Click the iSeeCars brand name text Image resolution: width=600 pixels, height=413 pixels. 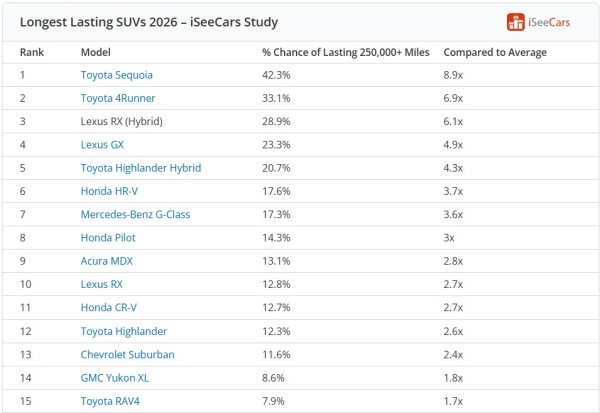[549, 23]
